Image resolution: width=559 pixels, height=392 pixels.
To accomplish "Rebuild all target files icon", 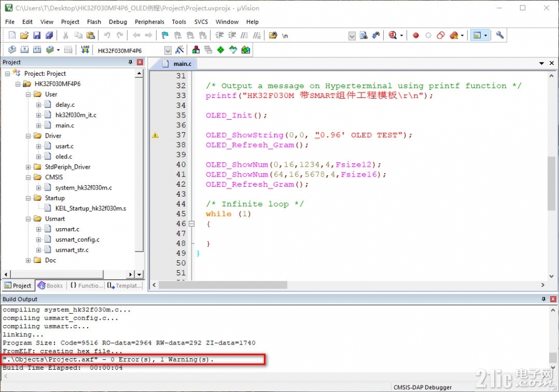I will (37, 50).
